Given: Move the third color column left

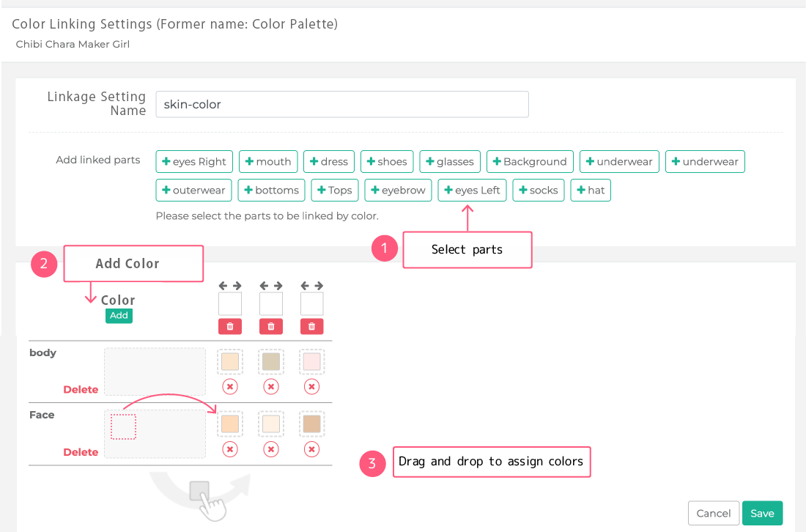Looking at the screenshot, I should pos(305,285).
